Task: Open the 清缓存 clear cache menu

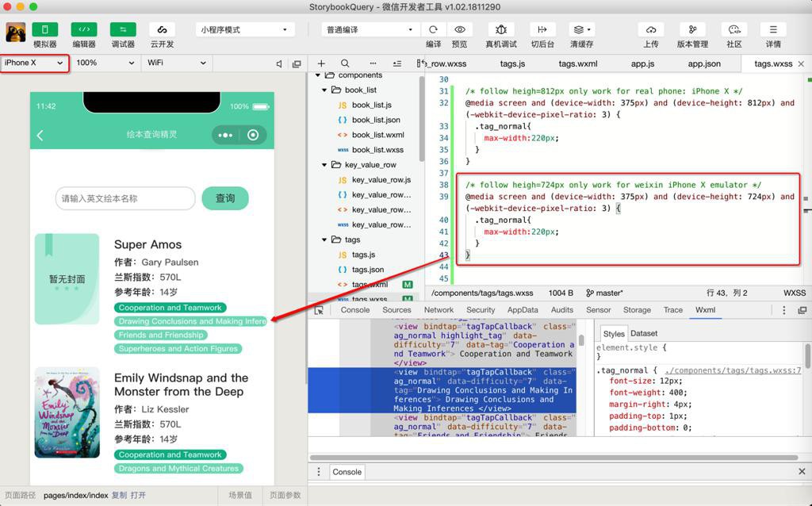Action: coord(582,29)
